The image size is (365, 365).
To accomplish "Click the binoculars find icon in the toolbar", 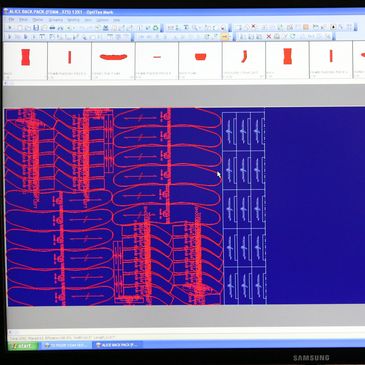I will [60, 28].
